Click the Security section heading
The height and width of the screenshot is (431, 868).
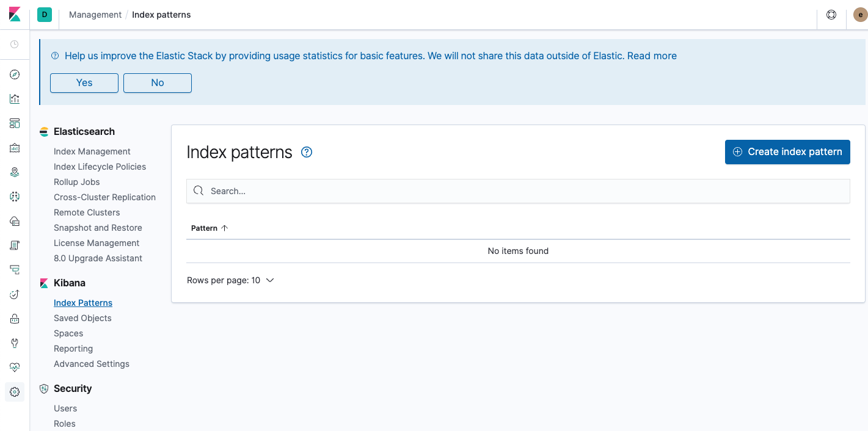click(73, 388)
